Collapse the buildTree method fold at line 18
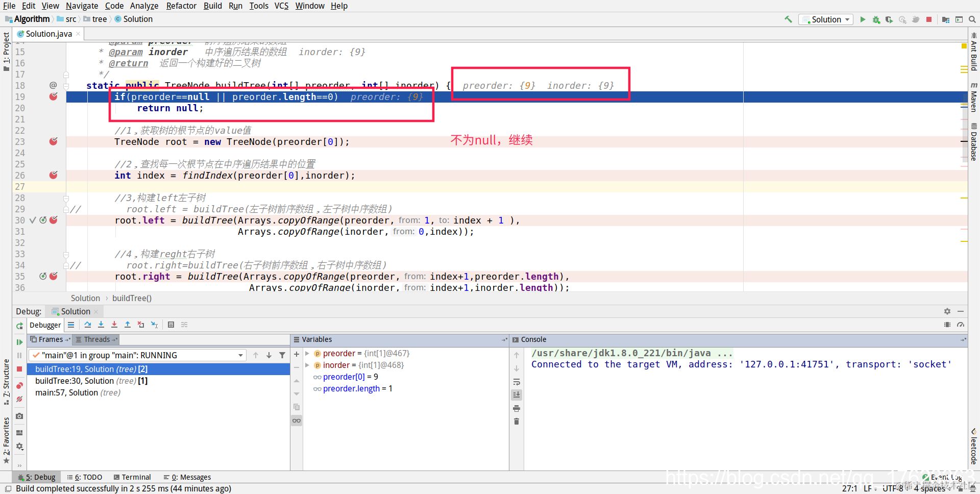This screenshot has width=980, height=494. [x=66, y=85]
